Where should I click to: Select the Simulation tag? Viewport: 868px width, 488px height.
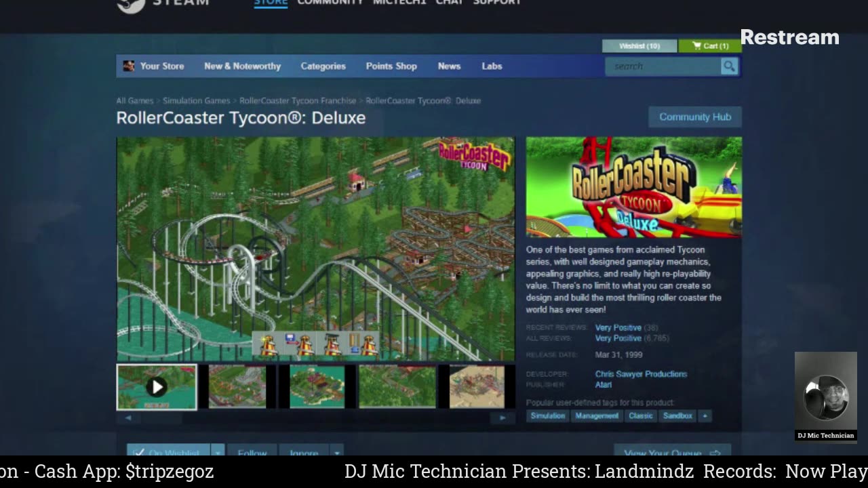(x=547, y=416)
